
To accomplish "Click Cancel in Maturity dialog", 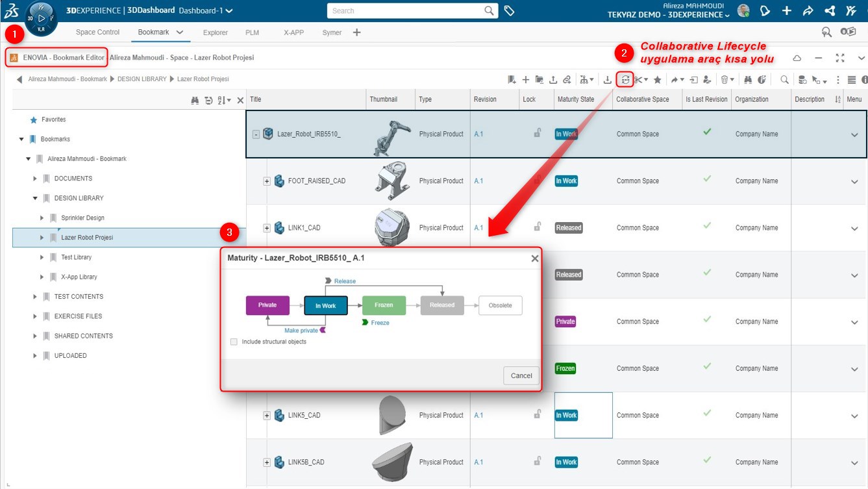I will point(521,375).
